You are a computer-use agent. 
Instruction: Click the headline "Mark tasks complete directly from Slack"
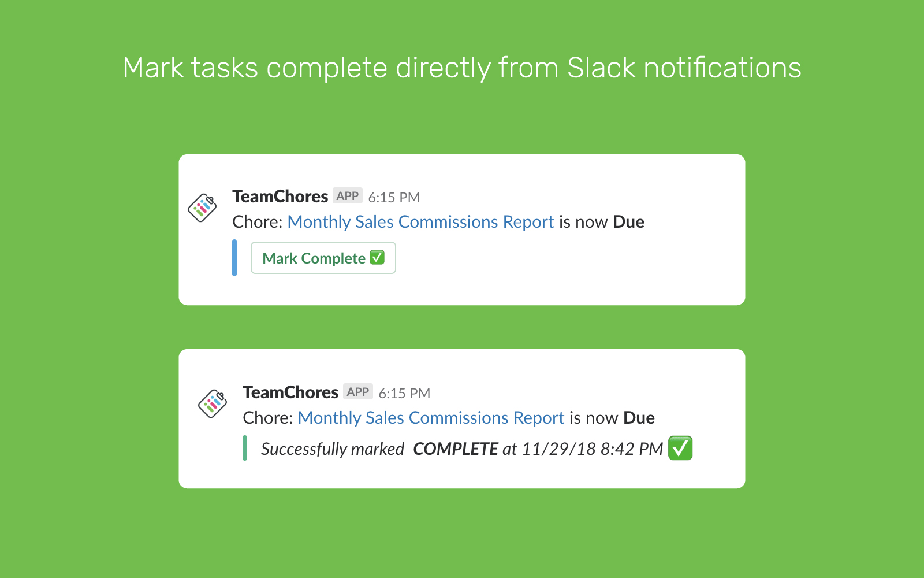[462, 68]
